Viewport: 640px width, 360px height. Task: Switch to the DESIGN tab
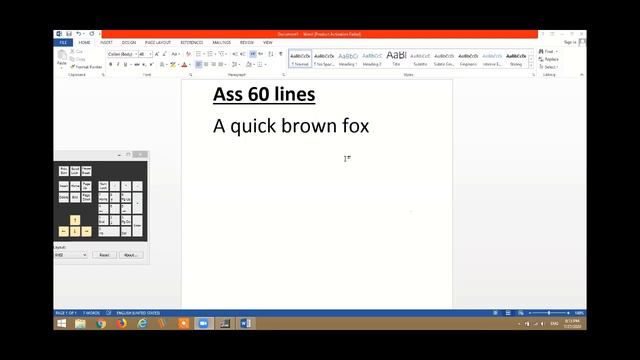point(129,42)
